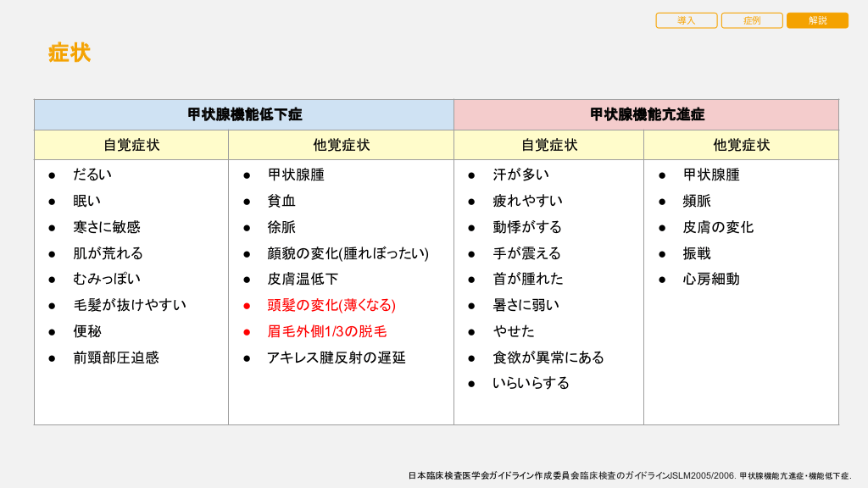Select the highlighted 解説 tab

[x=817, y=20]
